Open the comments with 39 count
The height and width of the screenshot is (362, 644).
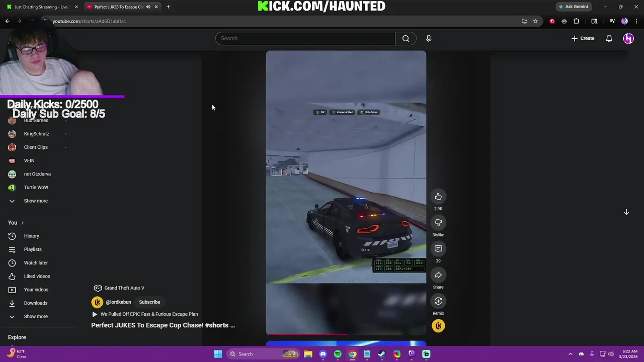(438, 249)
